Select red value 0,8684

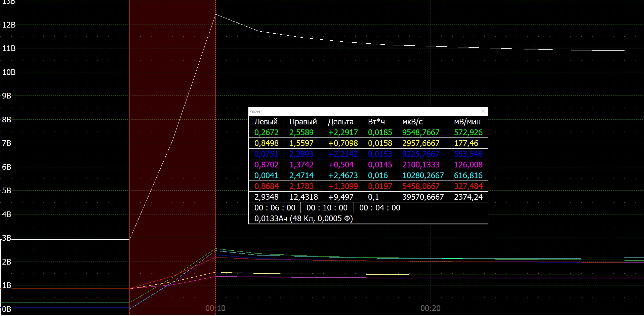click(266, 186)
